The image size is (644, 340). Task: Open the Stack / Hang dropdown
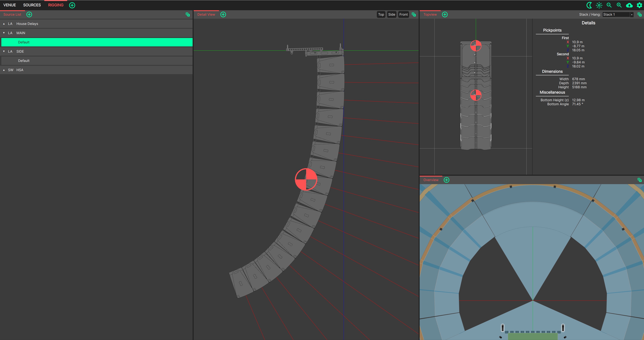617,14
